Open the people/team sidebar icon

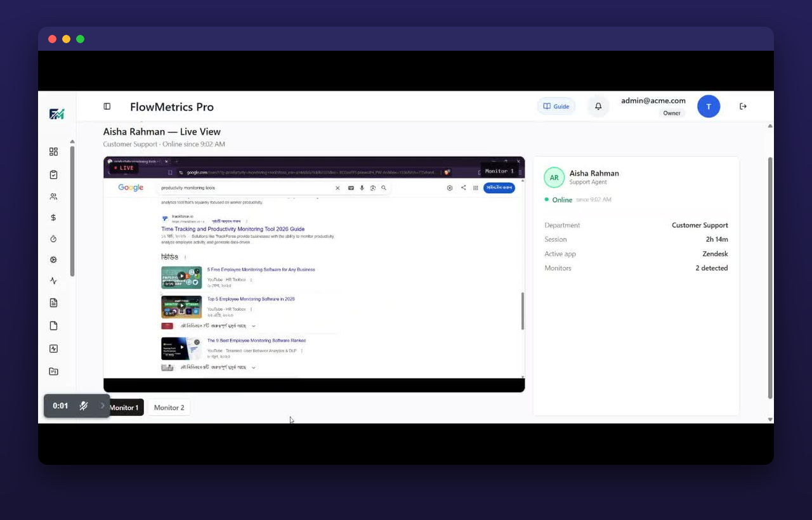(x=53, y=197)
